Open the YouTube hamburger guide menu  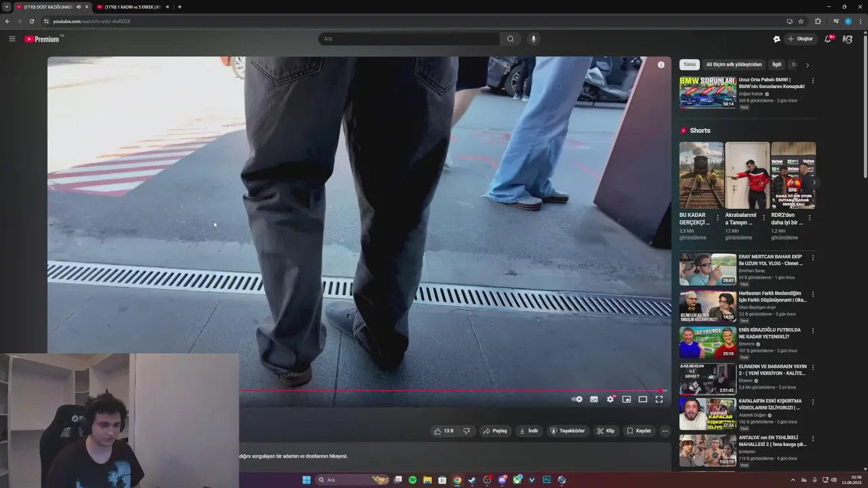(x=12, y=39)
